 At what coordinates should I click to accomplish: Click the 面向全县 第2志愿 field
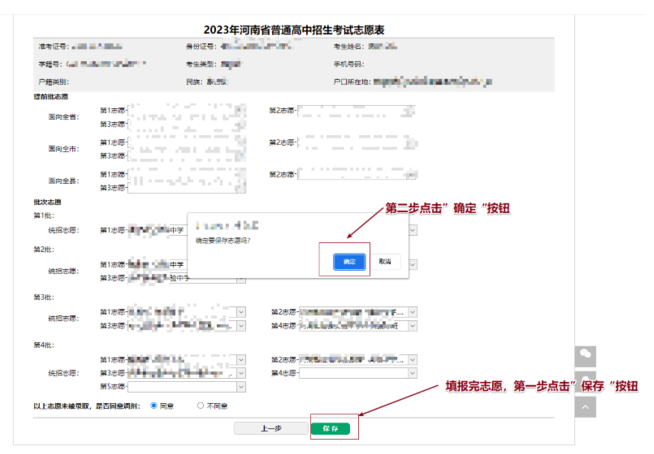pos(355,175)
